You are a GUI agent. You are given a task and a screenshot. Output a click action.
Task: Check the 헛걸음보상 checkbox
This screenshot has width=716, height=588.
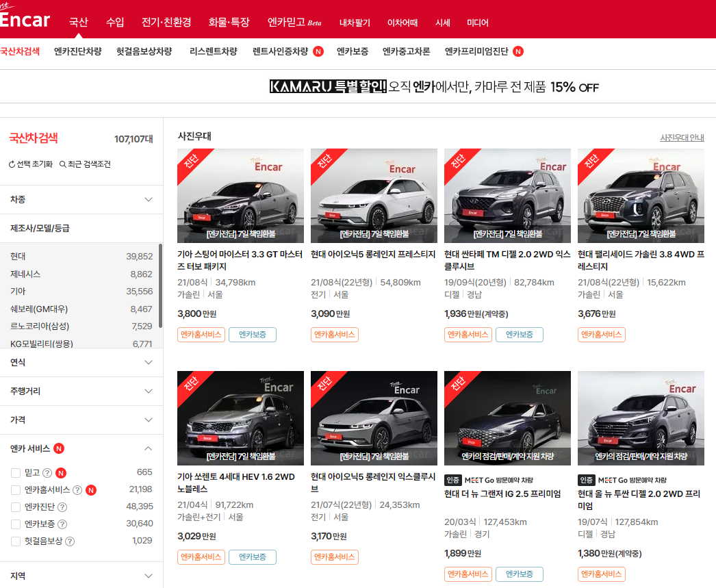16,541
